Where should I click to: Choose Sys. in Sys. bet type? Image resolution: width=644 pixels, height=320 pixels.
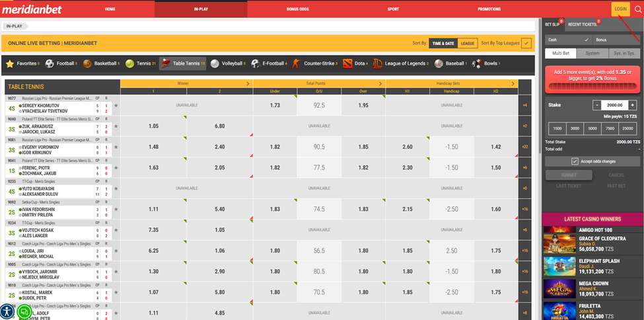(624, 54)
